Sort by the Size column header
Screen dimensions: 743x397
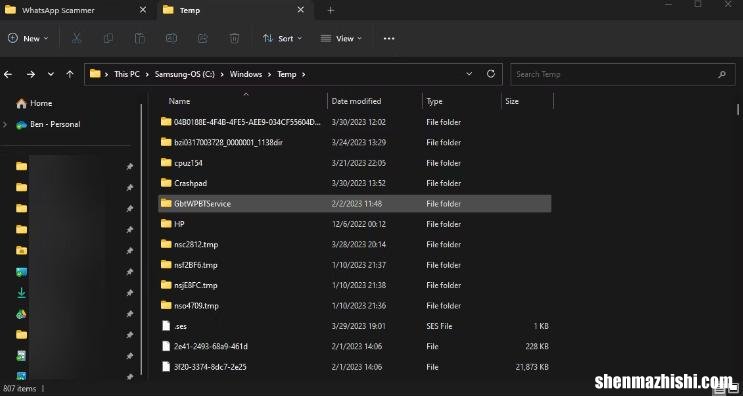[512, 101]
